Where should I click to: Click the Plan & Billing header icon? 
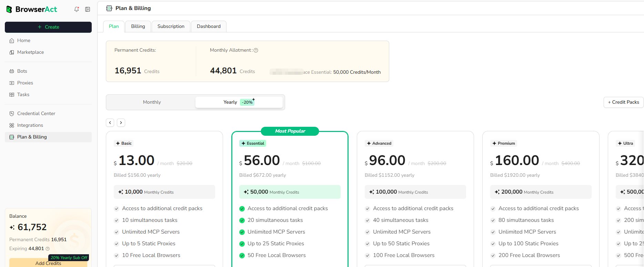pyautogui.click(x=109, y=8)
